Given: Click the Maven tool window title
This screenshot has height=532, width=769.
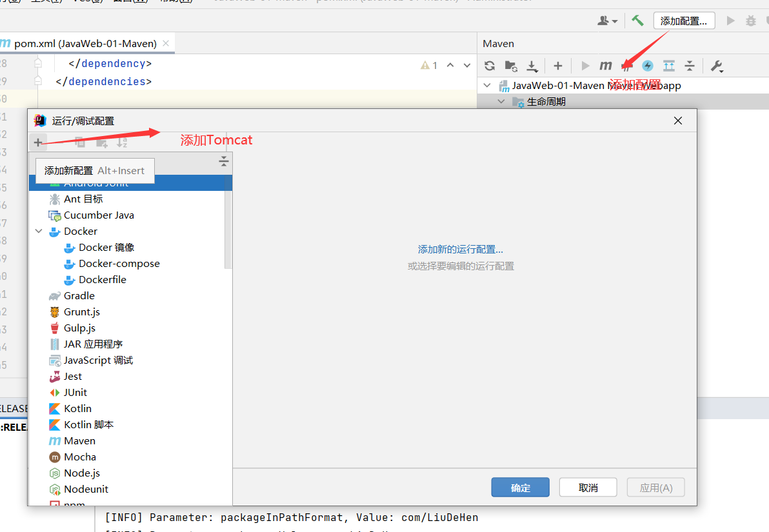Looking at the screenshot, I should pos(498,44).
